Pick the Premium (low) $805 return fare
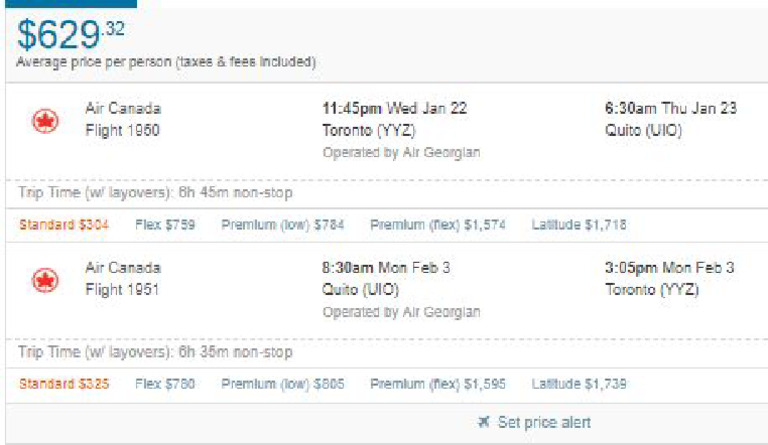 click(283, 384)
